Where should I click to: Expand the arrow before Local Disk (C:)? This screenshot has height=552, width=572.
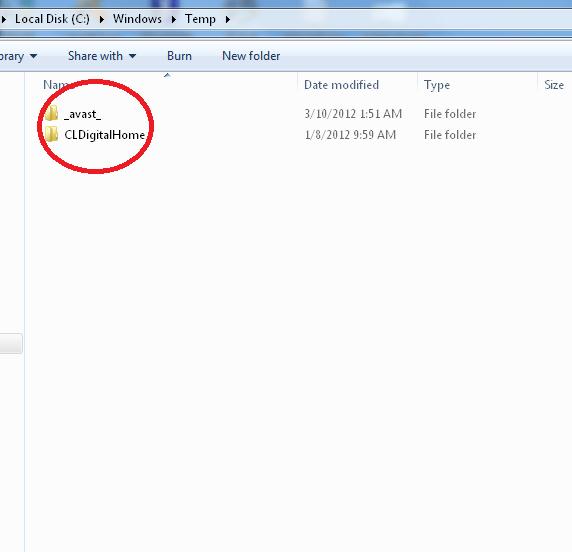tap(4, 19)
